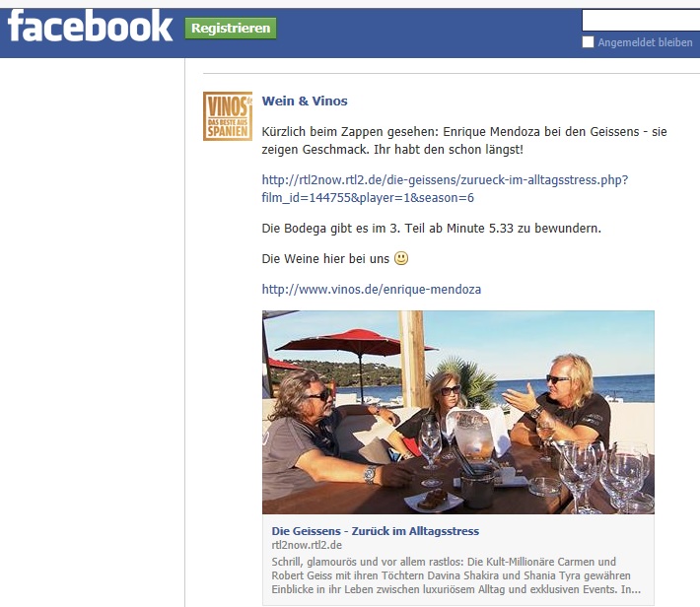Focus the login input field in header
This screenshot has width=700, height=607.
tap(641, 20)
